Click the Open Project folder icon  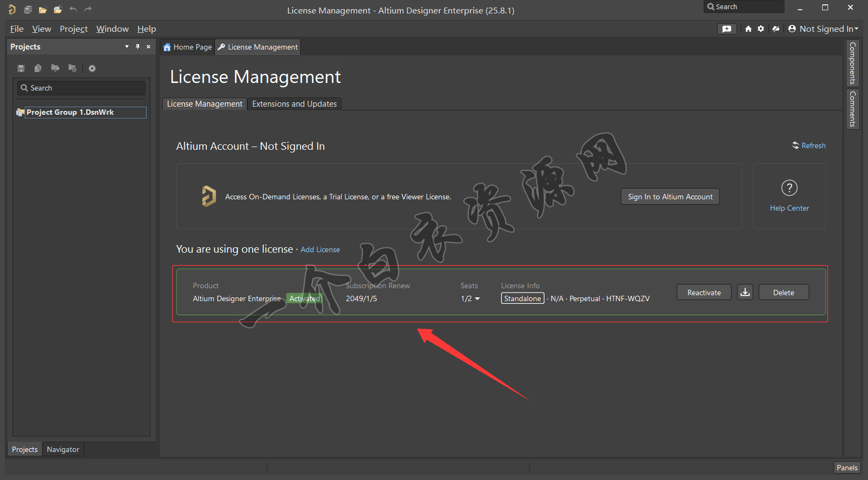tap(58, 10)
